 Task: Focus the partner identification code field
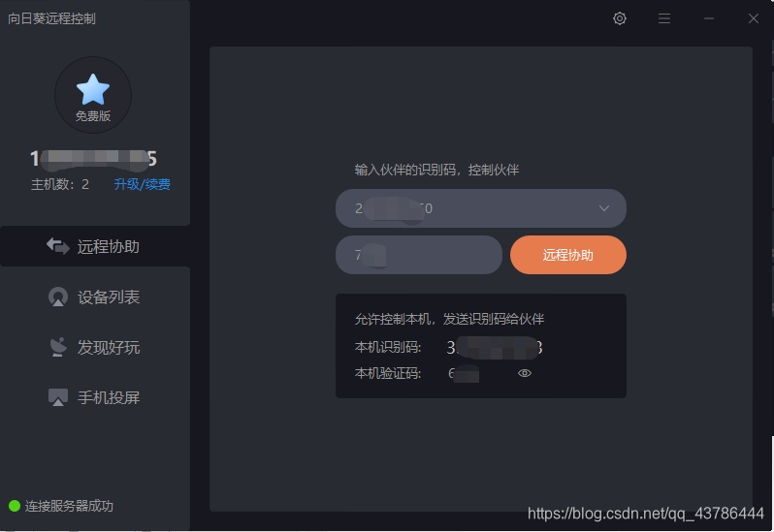tap(481, 208)
